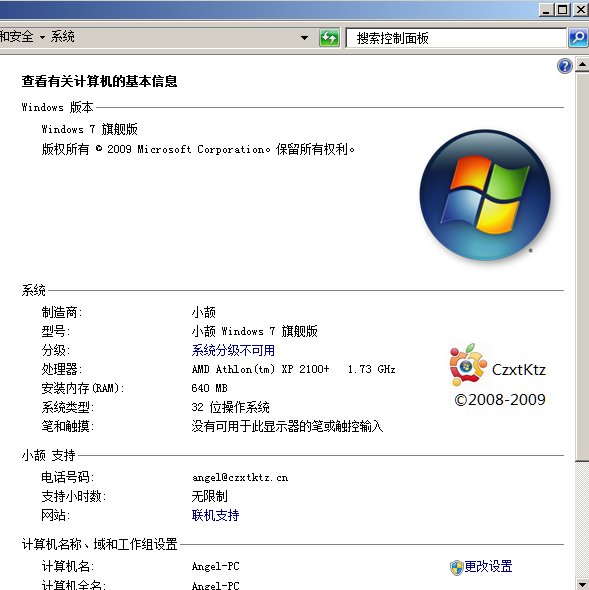This screenshot has width=589, height=590.
Task: Open the 系统分级不可用 link
Action: (233, 350)
